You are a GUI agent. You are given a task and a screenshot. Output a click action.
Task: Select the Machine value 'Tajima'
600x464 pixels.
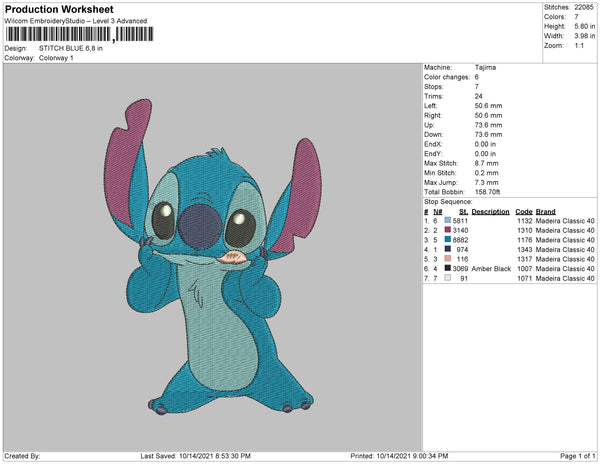485,67
